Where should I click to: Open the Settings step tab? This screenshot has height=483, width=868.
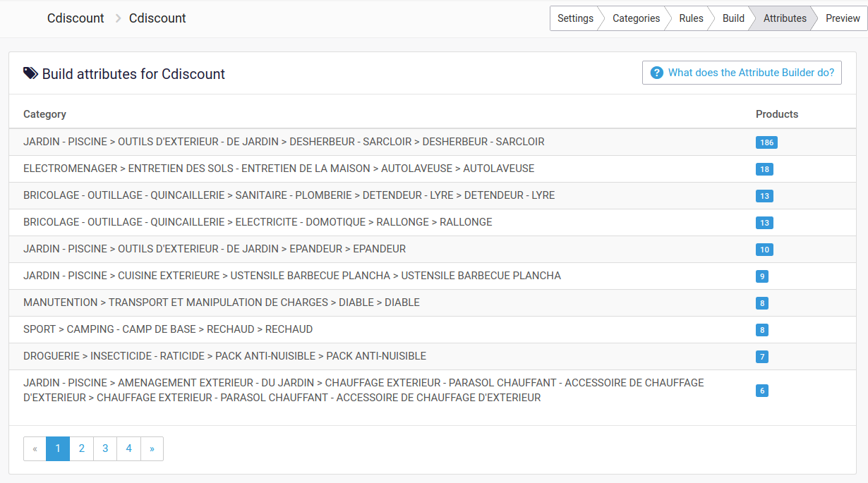[575, 18]
